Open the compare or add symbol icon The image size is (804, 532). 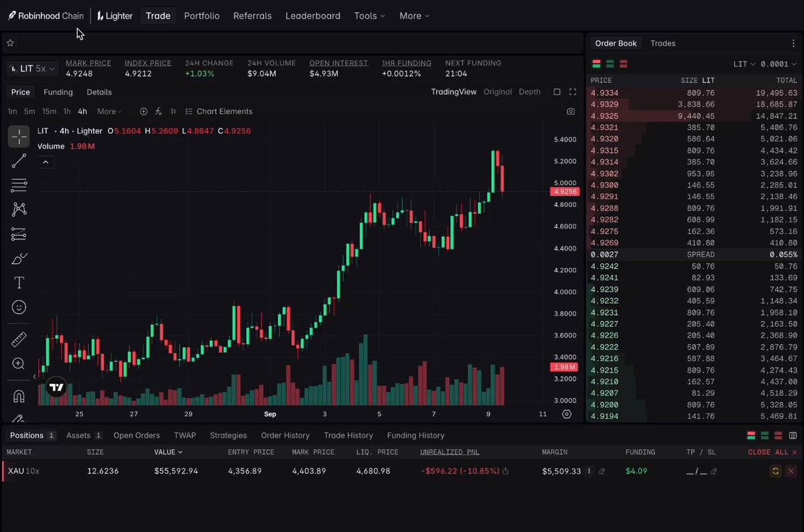[x=143, y=111]
